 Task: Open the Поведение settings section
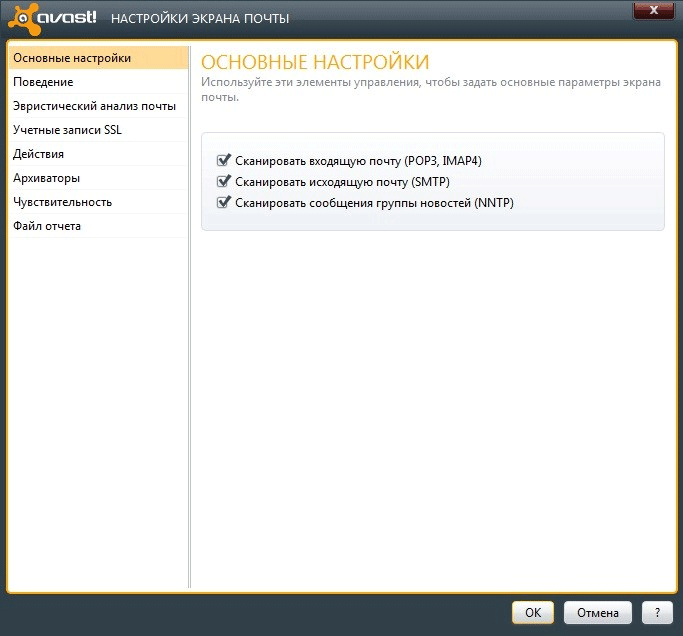click(43, 82)
